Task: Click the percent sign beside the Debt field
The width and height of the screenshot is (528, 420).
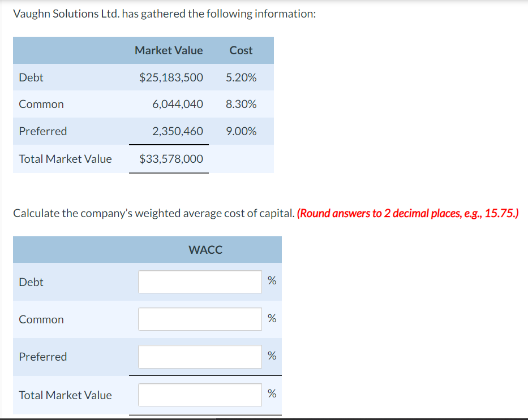Action: click(272, 282)
